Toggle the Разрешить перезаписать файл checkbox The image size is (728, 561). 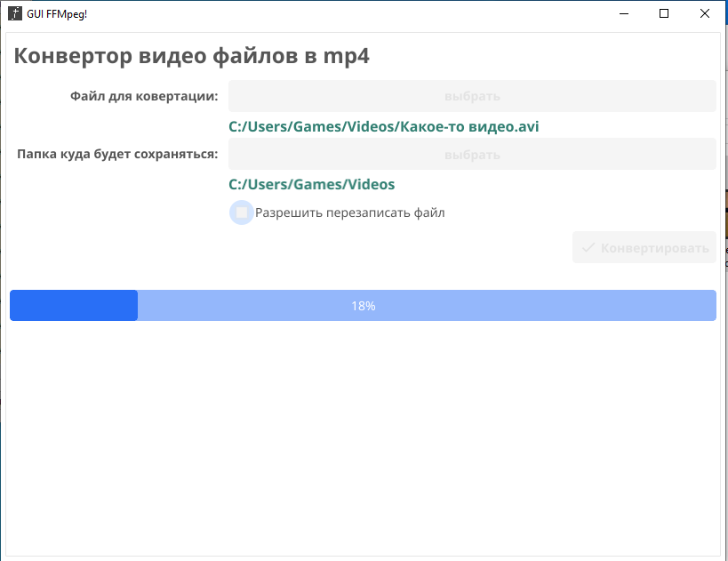tap(242, 212)
